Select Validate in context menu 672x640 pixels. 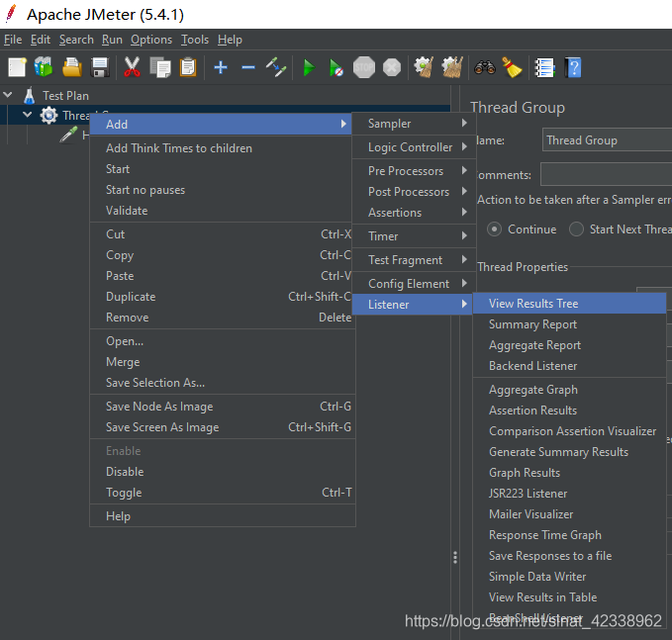221,211
